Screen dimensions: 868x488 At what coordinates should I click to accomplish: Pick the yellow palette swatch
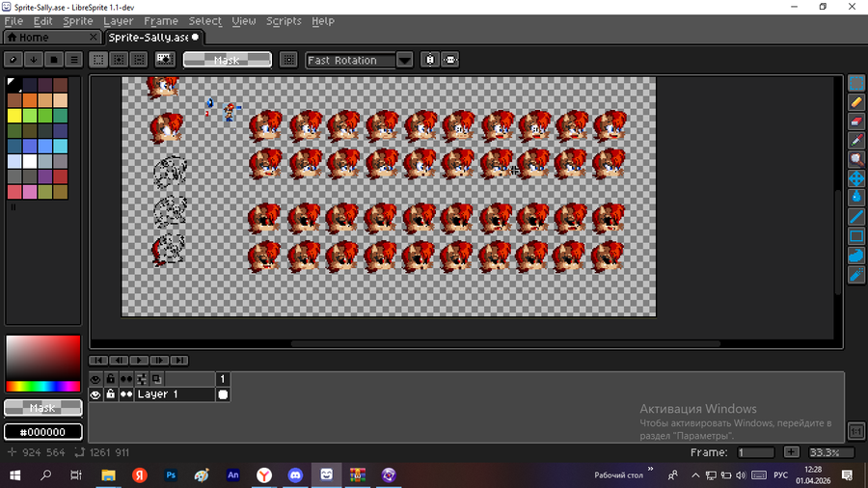point(14,115)
